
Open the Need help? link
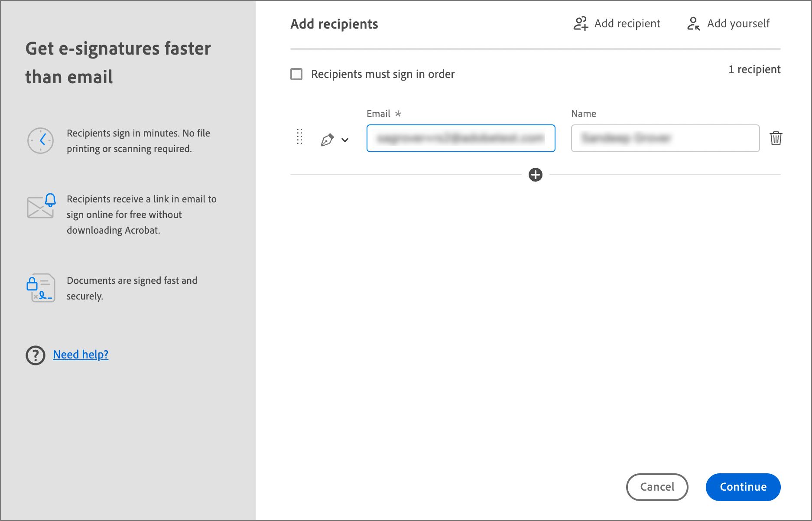[x=81, y=355]
